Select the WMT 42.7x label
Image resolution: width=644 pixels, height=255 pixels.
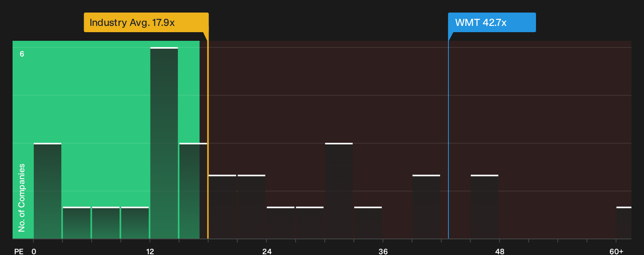click(x=492, y=22)
